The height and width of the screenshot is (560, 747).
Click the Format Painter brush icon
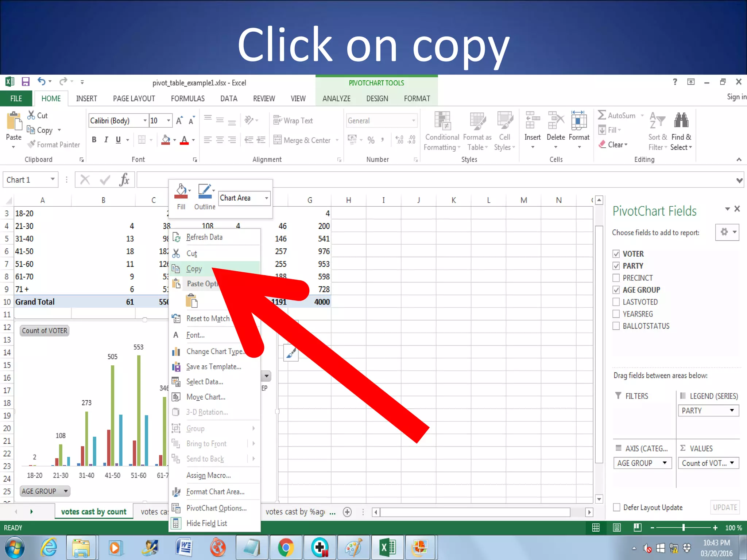pyautogui.click(x=32, y=144)
